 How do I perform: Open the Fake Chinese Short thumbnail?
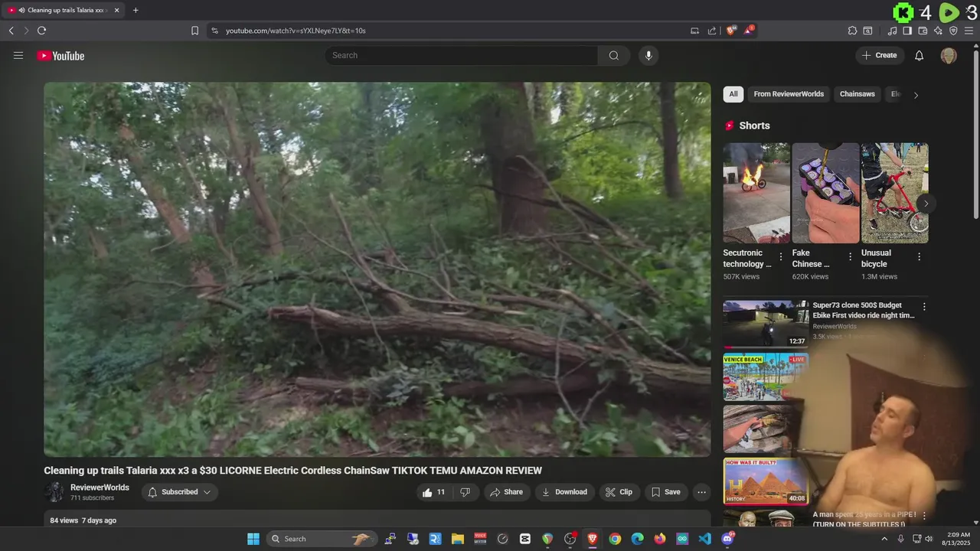pos(825,193)
